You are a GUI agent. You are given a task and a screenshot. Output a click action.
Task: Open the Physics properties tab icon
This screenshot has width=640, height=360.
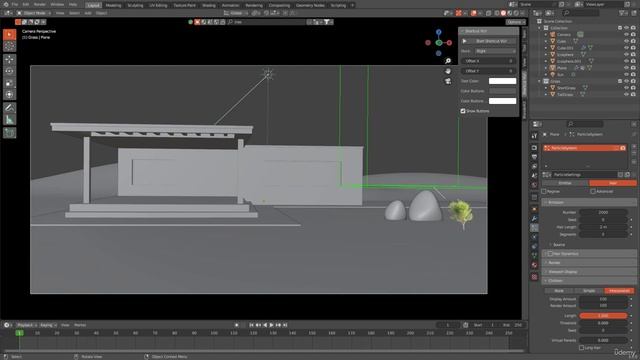click(x=534, y=237)
